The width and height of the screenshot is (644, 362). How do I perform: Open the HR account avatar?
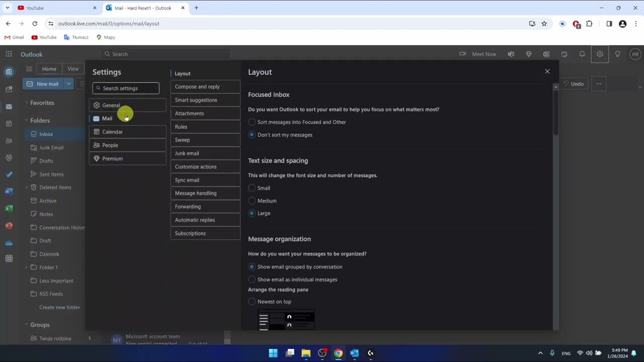tap(635, 54)
